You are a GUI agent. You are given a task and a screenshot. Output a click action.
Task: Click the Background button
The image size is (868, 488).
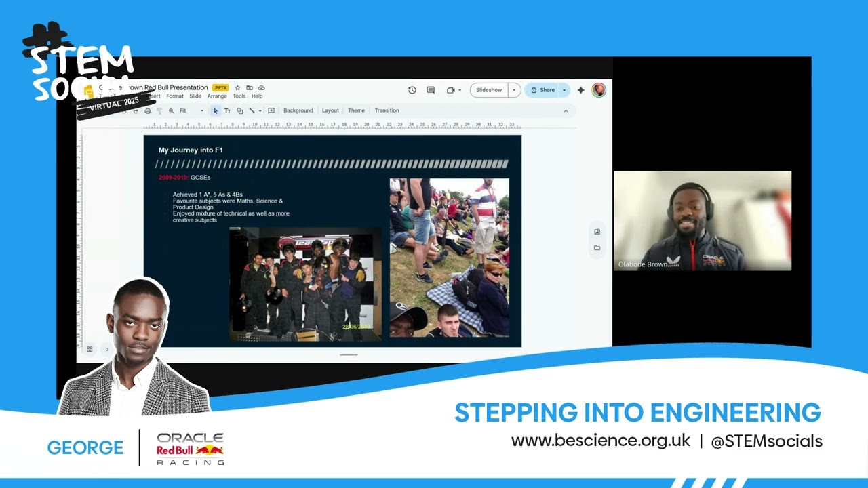tap(298, 110)
